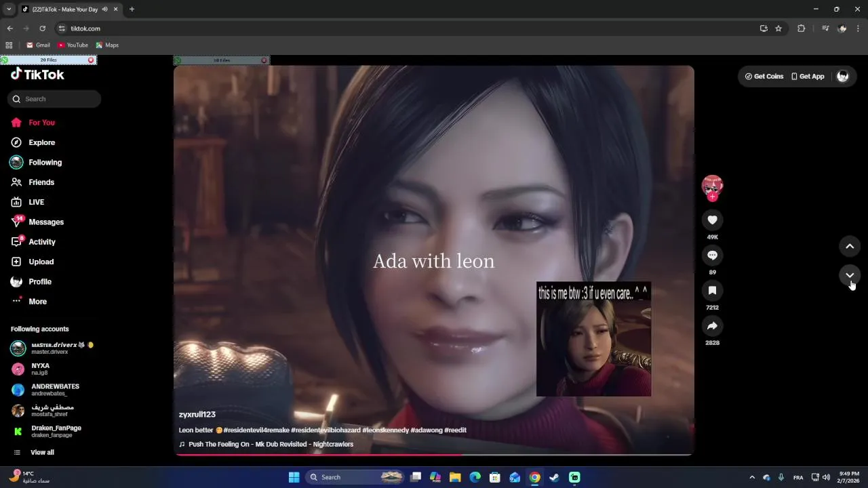Screen dimensions: 868x488
Task: Open account avatar menu at top right
Action: [843, 77]
